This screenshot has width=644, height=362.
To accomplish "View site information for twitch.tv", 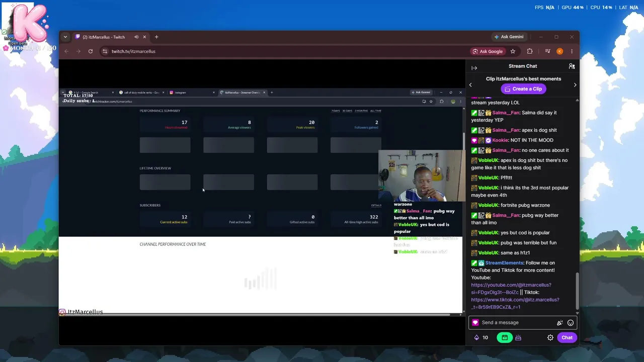I will (x=105, y=51).
